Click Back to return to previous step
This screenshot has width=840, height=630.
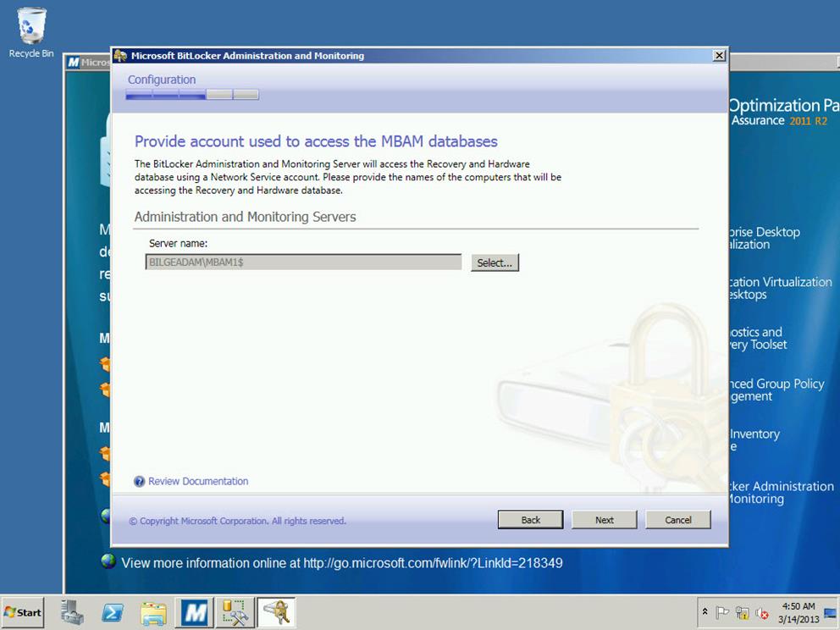point(530,520)
